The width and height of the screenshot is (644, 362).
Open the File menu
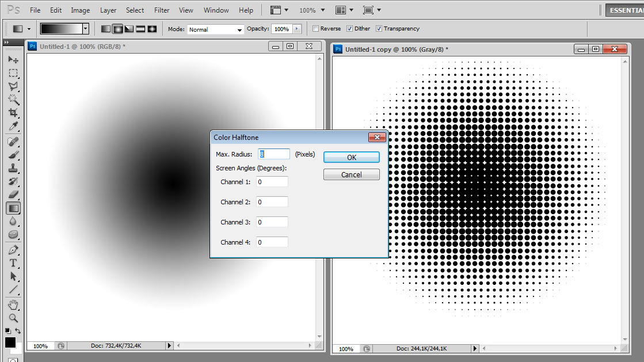click(35, 10)
